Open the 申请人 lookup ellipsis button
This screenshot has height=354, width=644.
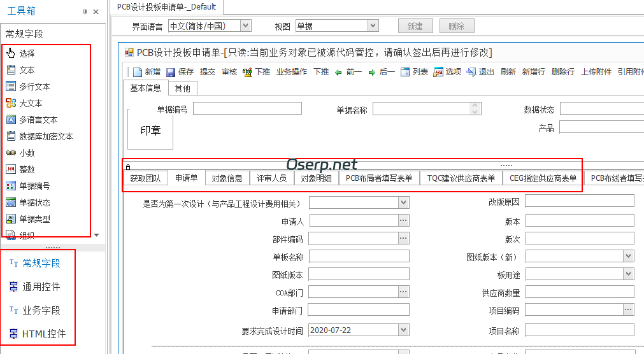coord(403,220)
